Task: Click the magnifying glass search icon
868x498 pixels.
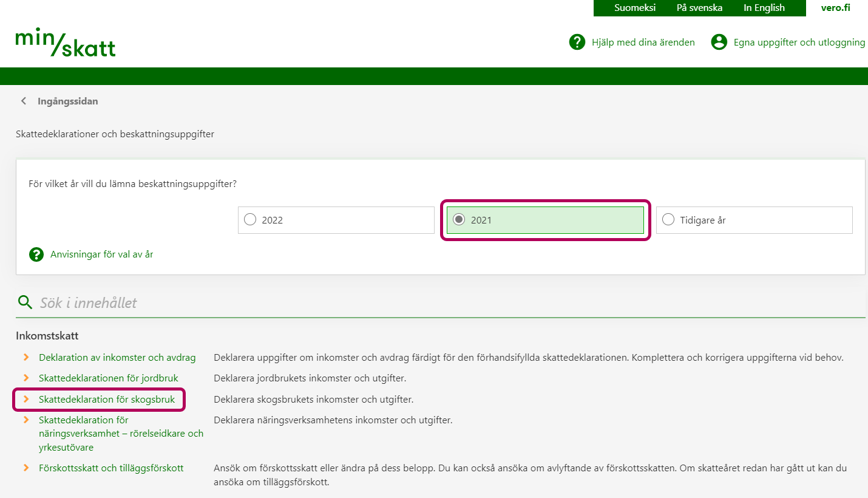Action: click(25, 302)
